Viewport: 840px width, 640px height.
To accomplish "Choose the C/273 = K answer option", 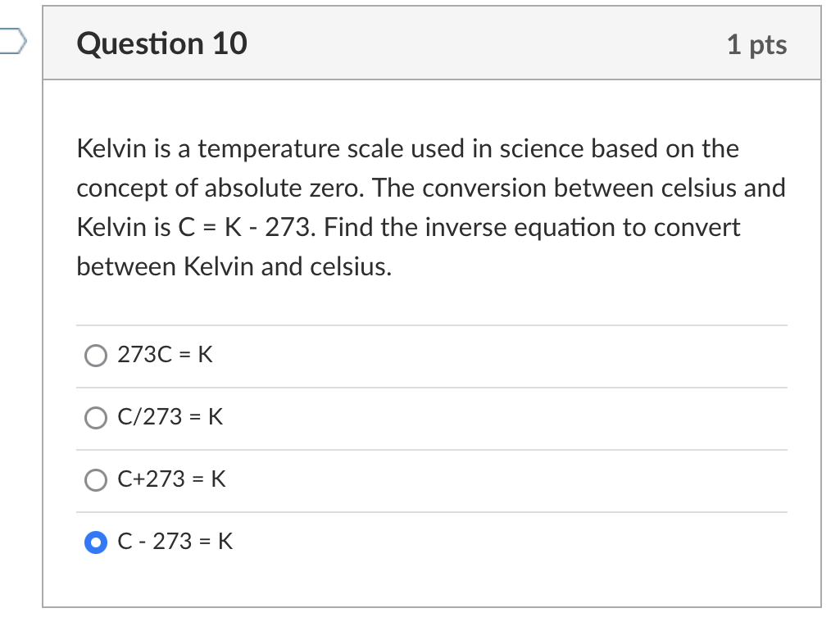I will [x=96, y=418].
